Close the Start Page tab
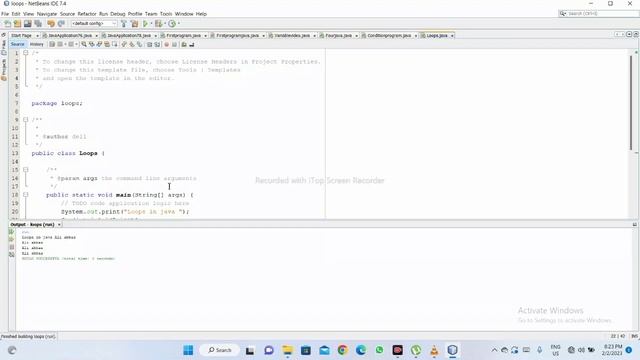This screenshot has height=360, width=640. tap(37, 36)
